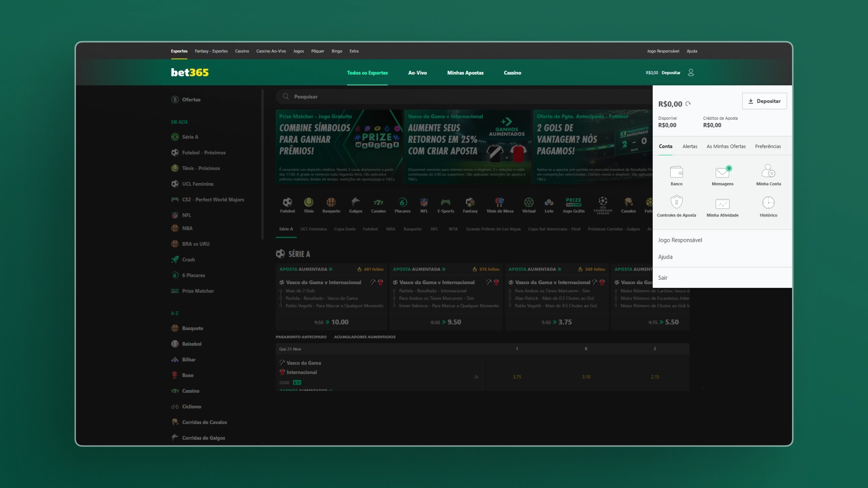Click the bet365 logo
Screen dimensions: 868x488
(190, 72)
